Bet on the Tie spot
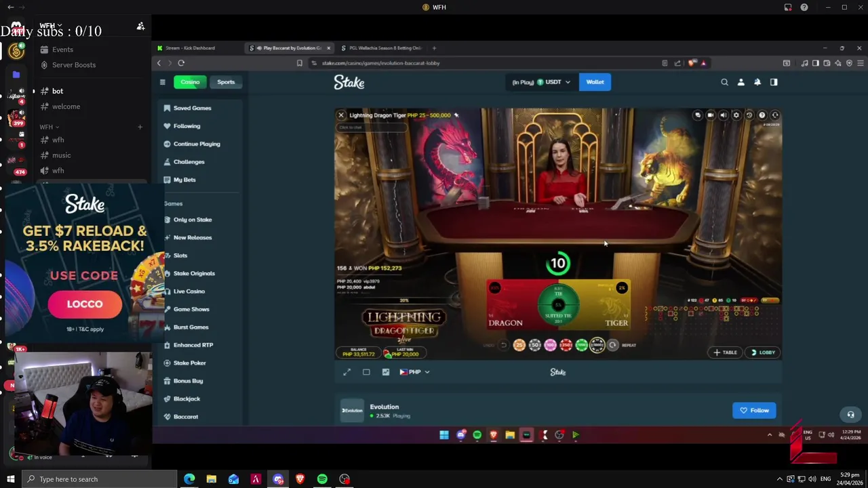The image size is (868, 488). [559, 293]
